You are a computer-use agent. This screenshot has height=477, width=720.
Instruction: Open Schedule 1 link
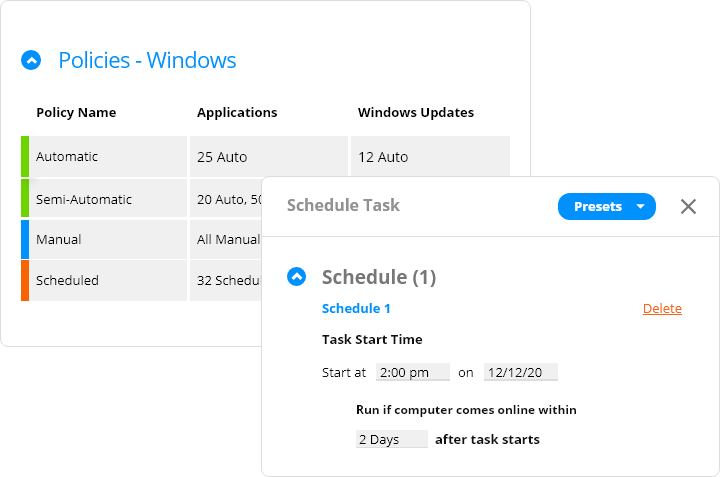tap(356, 309)
